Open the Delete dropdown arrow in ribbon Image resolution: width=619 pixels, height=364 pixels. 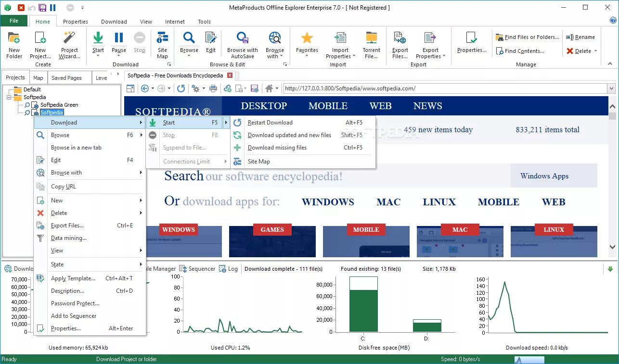(595, 51)
